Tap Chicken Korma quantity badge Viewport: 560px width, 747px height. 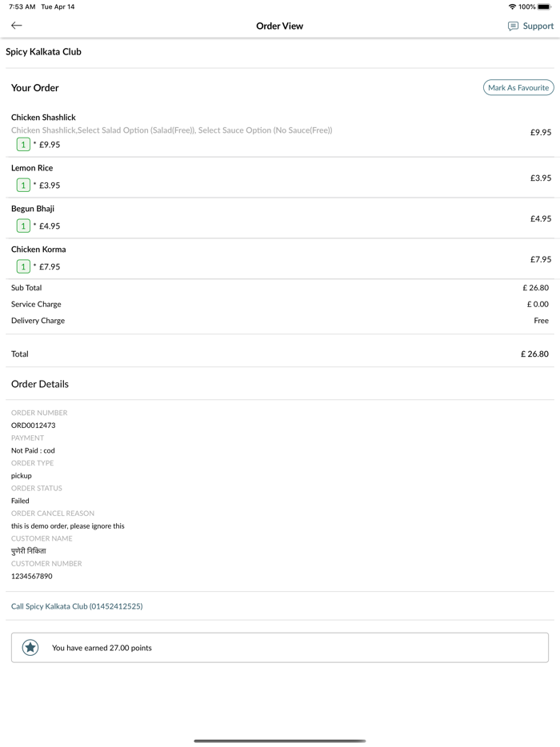(23, 267)
